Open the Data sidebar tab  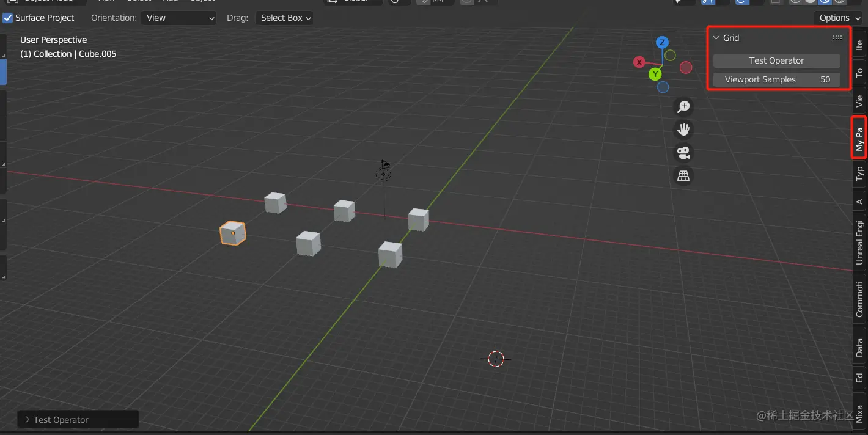pyautogui.click(x=860, y=347)
